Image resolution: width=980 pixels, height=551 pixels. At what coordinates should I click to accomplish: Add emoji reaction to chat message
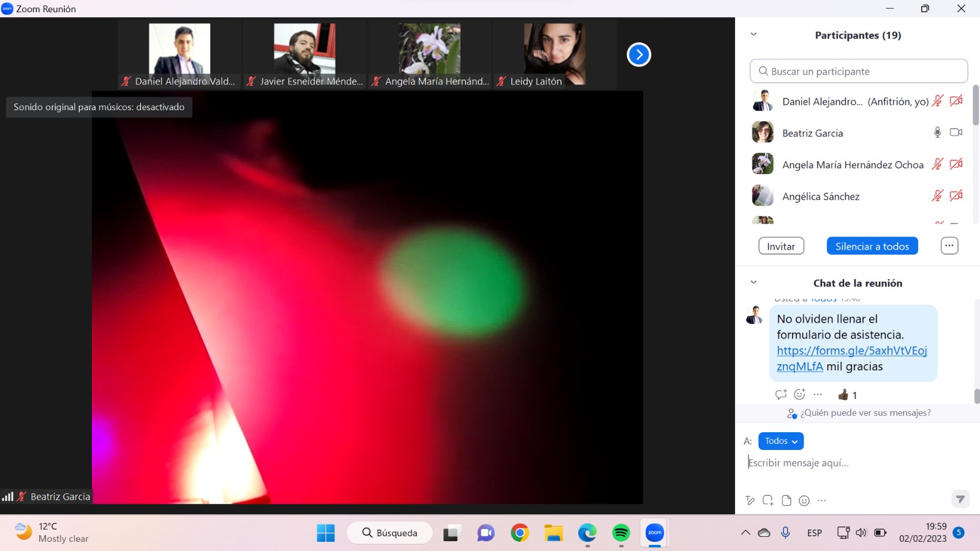tap(799, 395)
